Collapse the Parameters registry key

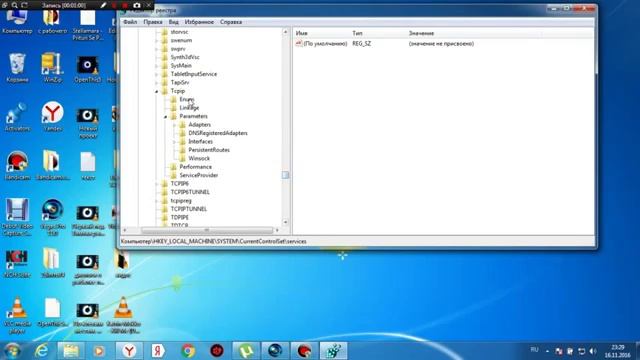pos(166,117)
